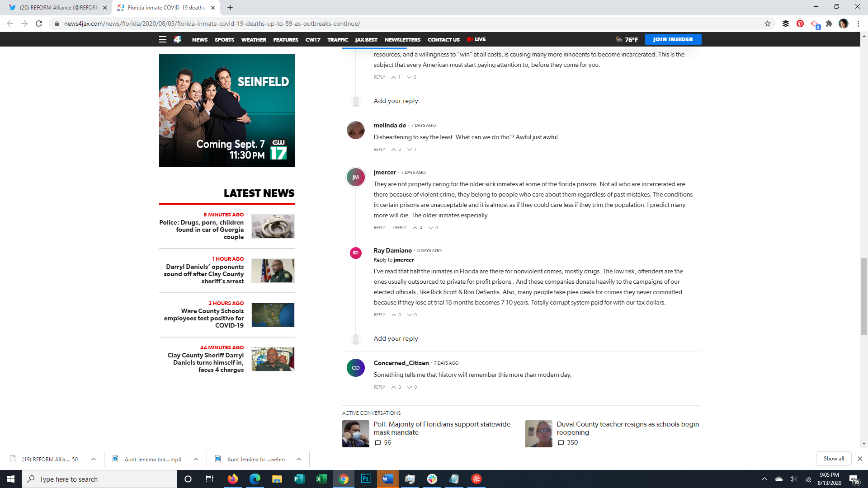Expand options for Aunt Jemima mp4 download
This screenshot has height=488, width=868.
pyautogui.click(x=196, y=459)
